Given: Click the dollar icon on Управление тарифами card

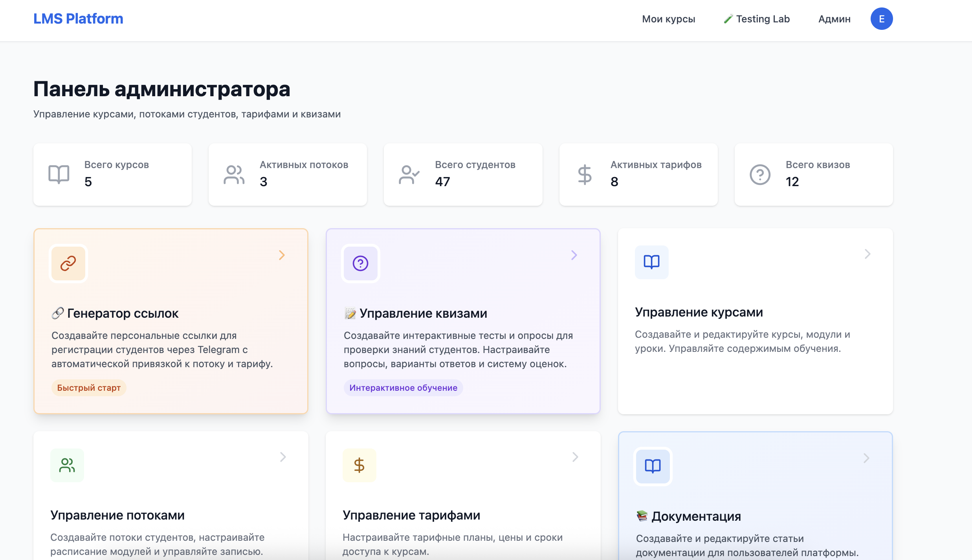Looking at the screenshot, I should 359,465.
